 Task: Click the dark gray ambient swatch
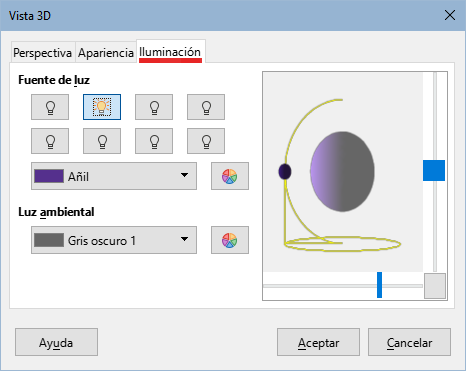49,240
